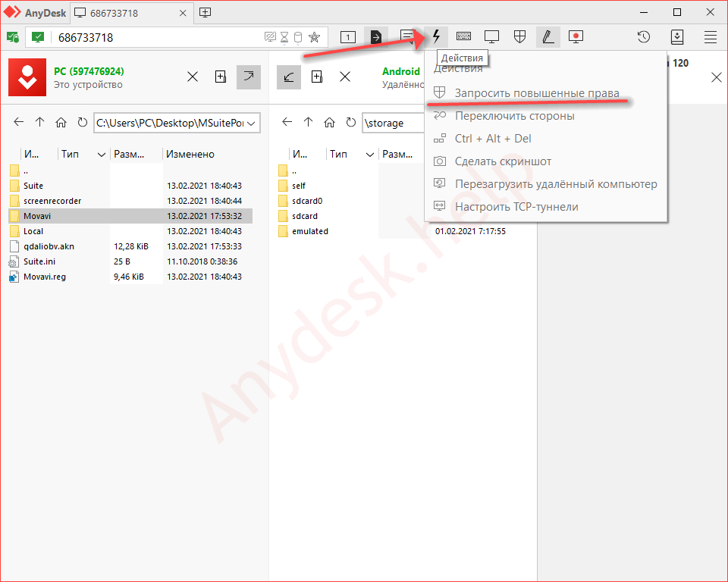The width and height of the screenshot is (728, 582).
Task: Click the session recording icon
Action: click(x=576, y=36)
